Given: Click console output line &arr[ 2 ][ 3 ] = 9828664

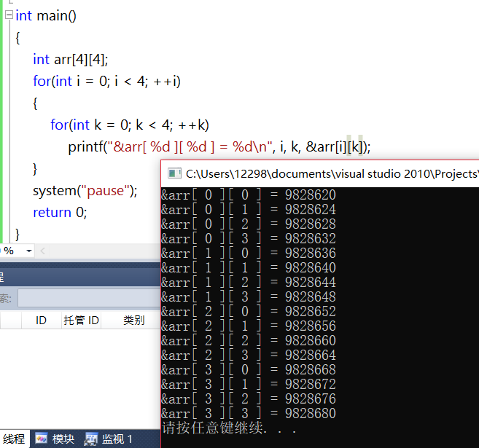Looking at the screenshot, I should [249, 355].
